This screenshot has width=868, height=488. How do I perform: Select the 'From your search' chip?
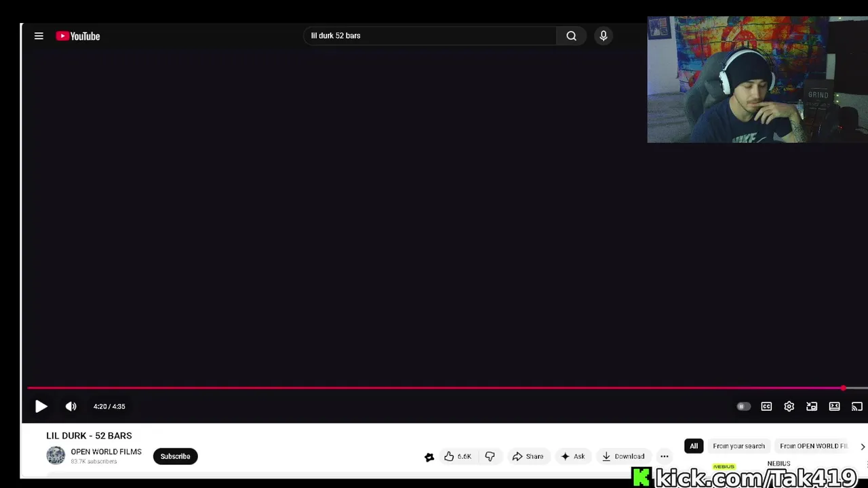pos(738,446)
